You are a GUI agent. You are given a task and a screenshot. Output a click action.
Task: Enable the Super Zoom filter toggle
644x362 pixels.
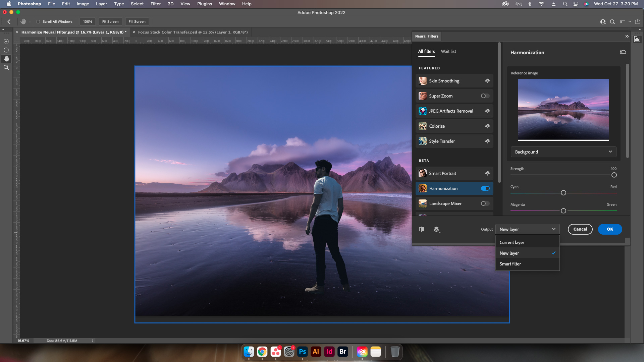click(x=485, y=96)
